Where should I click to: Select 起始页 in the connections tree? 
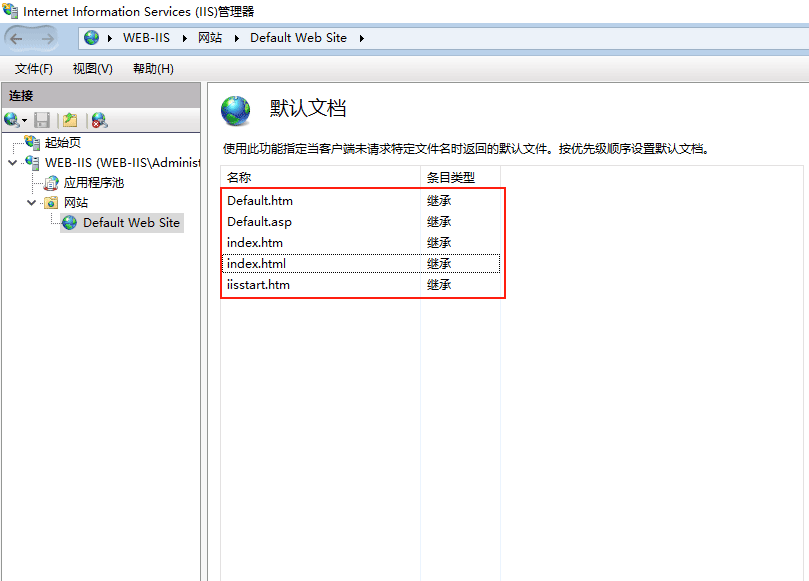63,142
